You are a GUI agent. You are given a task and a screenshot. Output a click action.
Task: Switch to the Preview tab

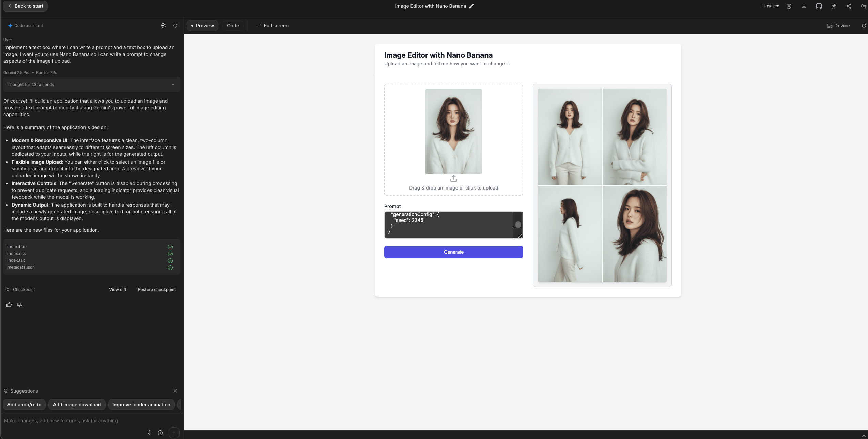pyautogui.click(x=202, y=26)
